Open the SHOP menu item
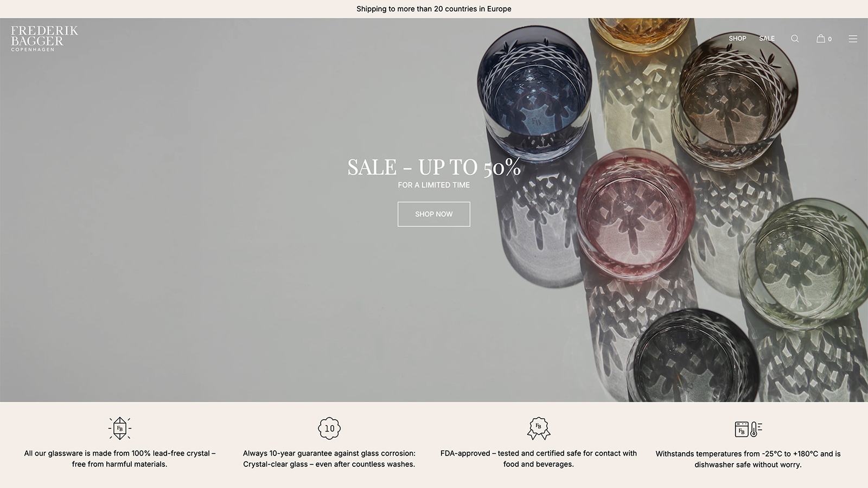The height and width of the screenshot is (488, 868). click(x=737, y=38)
